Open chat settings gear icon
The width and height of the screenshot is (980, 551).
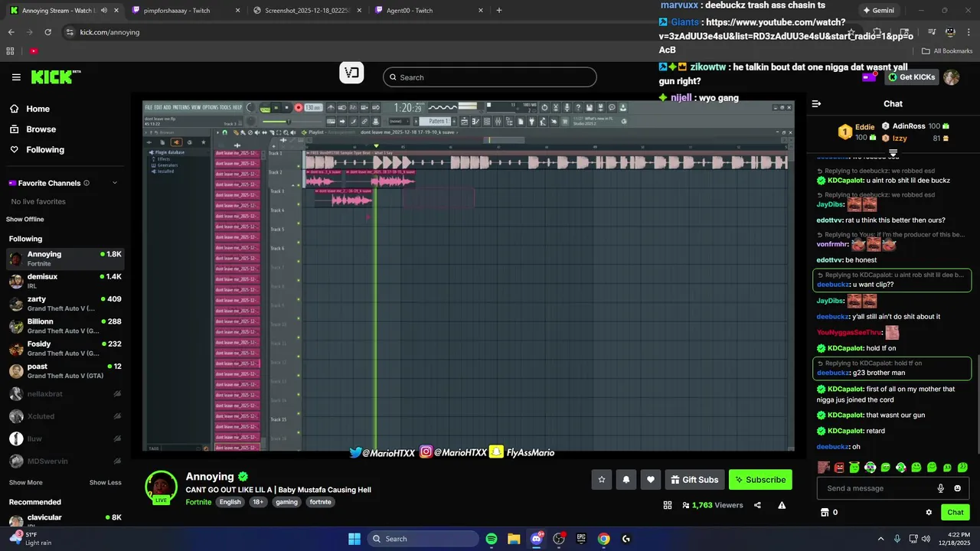click(x=929, y=512)
